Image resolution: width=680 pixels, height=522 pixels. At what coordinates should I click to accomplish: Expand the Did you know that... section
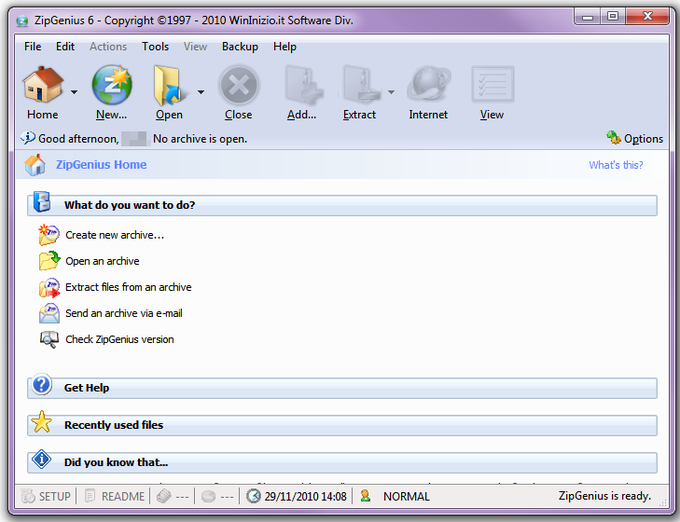(342, 463)
